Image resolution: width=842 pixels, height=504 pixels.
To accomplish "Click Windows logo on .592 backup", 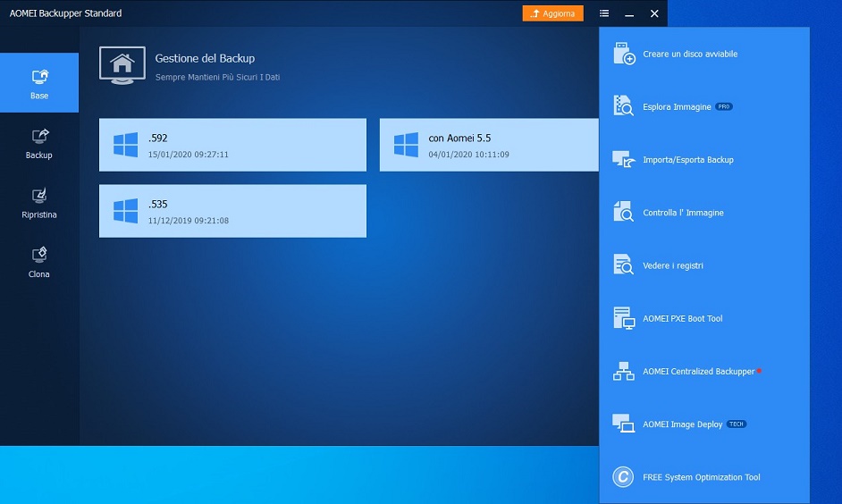I will point(126,145).
